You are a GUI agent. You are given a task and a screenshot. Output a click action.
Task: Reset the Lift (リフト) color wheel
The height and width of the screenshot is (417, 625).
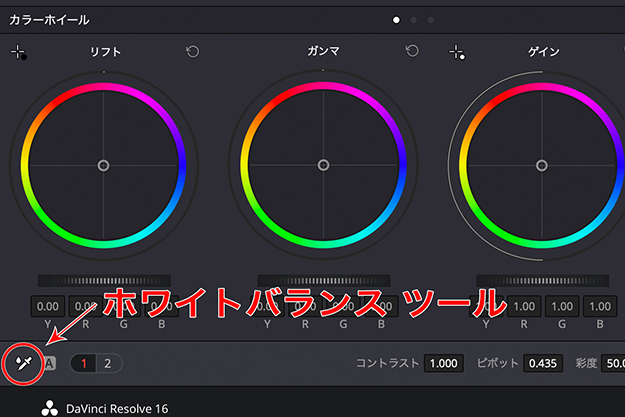[x=193, y=51]
